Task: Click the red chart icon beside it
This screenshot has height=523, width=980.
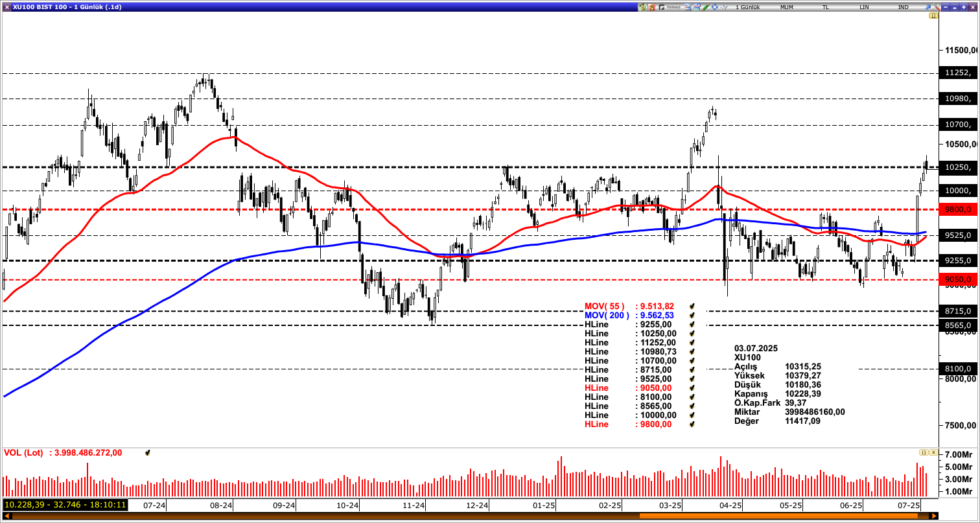Action: [x=651, y=7]
